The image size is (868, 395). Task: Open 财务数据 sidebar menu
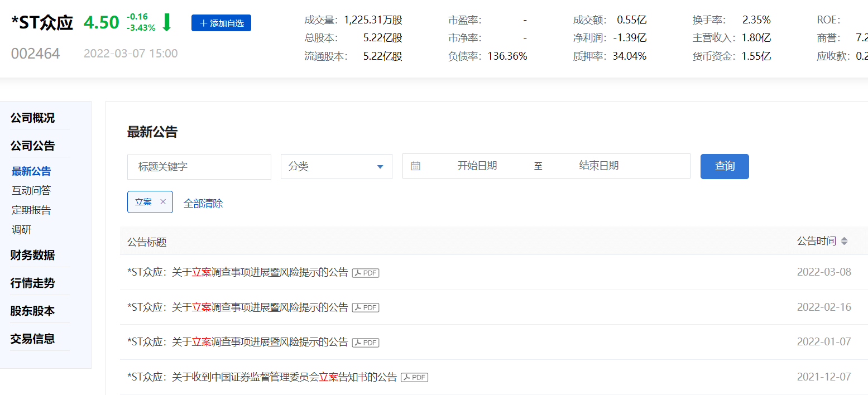coord(32,256)
